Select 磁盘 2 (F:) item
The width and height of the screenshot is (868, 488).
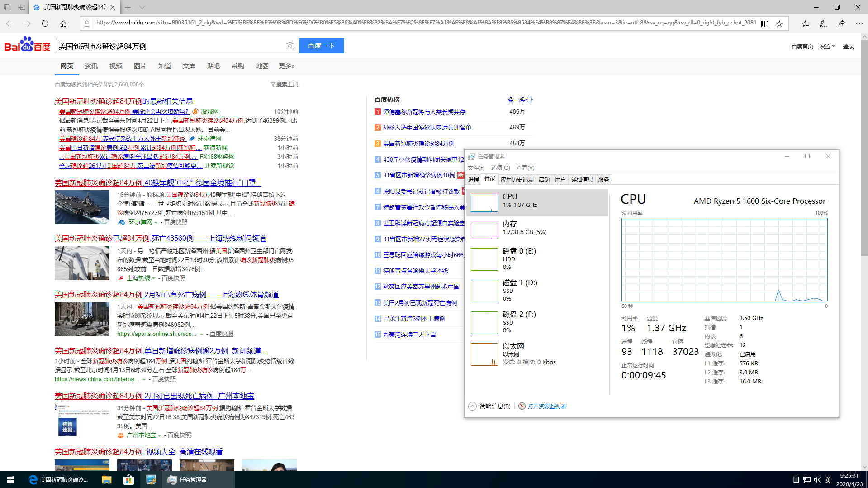tap(537, 322)
